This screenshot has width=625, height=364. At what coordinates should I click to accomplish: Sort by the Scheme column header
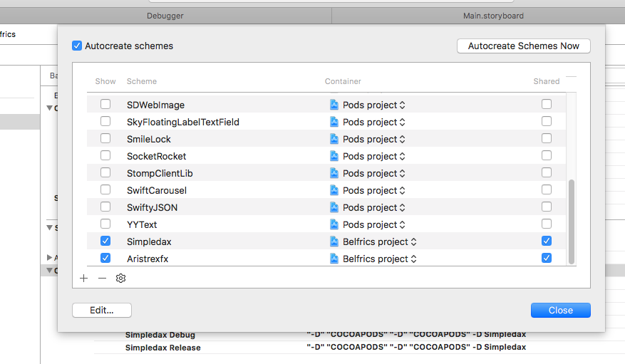pyautogui.click(x=142, y=81)
